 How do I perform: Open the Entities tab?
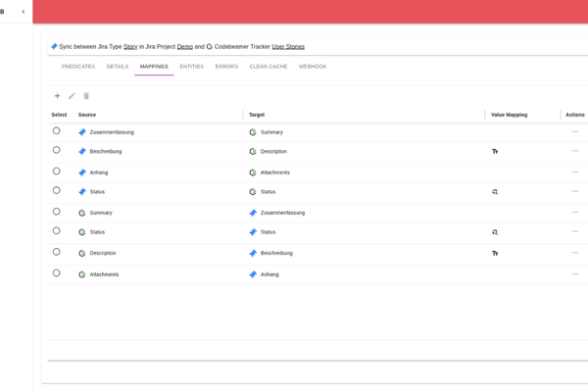click(192, 67)
